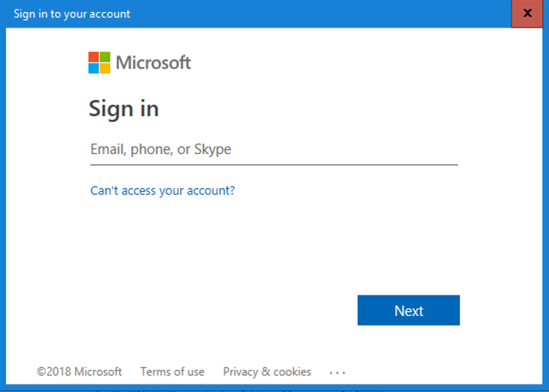Click the red square of Microsoft logo
This screenshot has width=549, height=392.
94,57
